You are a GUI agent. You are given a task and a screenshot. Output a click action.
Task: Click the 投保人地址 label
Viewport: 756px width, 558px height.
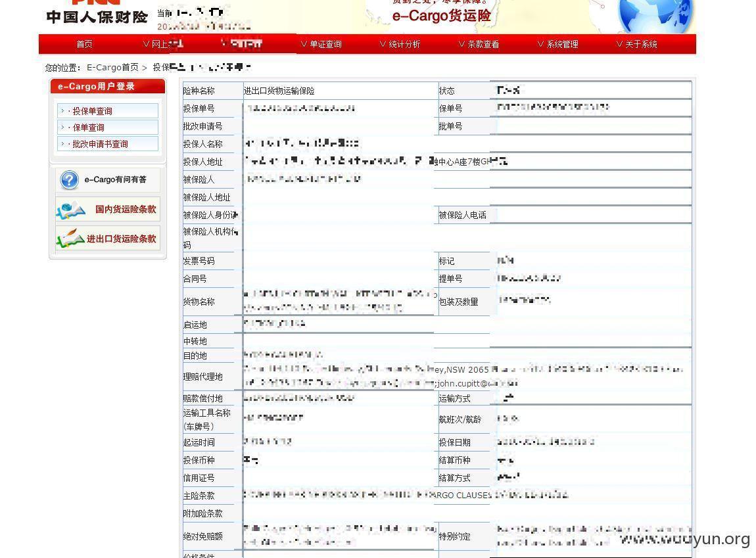tap(203, 162)
